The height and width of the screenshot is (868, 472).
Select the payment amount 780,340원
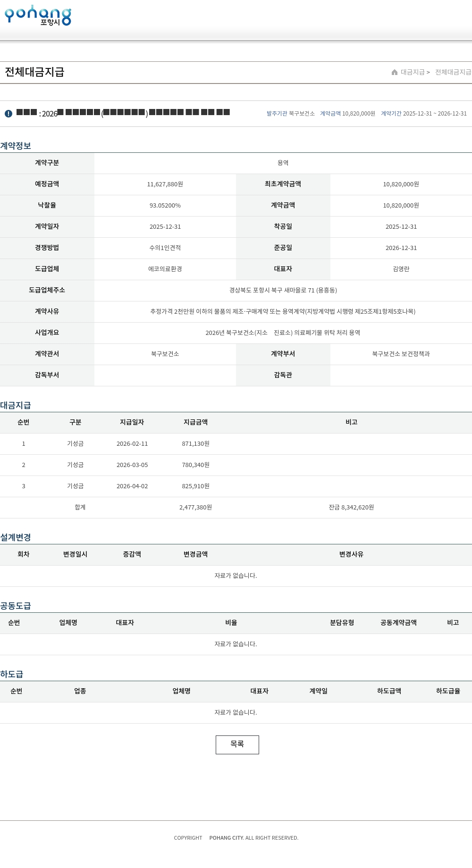(x=195, y=465)
